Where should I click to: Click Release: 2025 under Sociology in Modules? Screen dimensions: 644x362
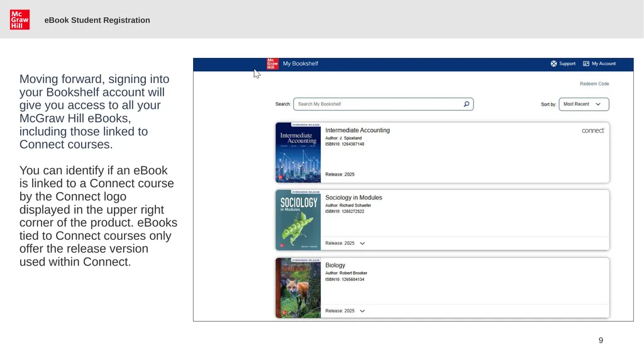[x=340, y=243]
